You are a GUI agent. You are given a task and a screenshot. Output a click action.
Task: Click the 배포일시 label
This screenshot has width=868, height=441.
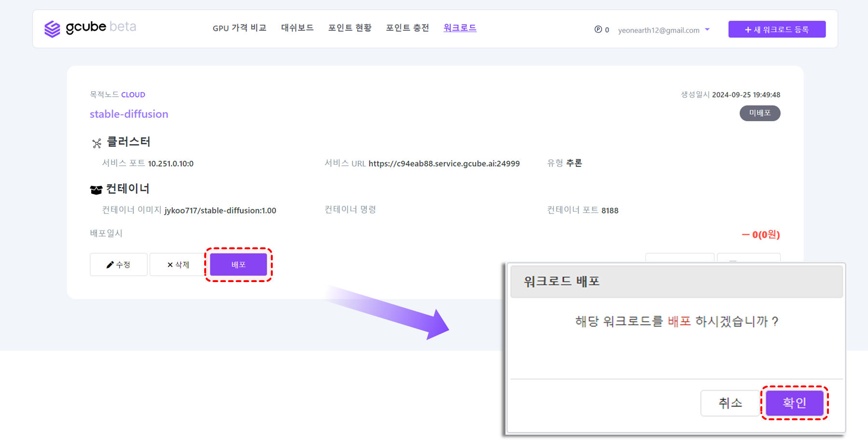click(106, 233)
